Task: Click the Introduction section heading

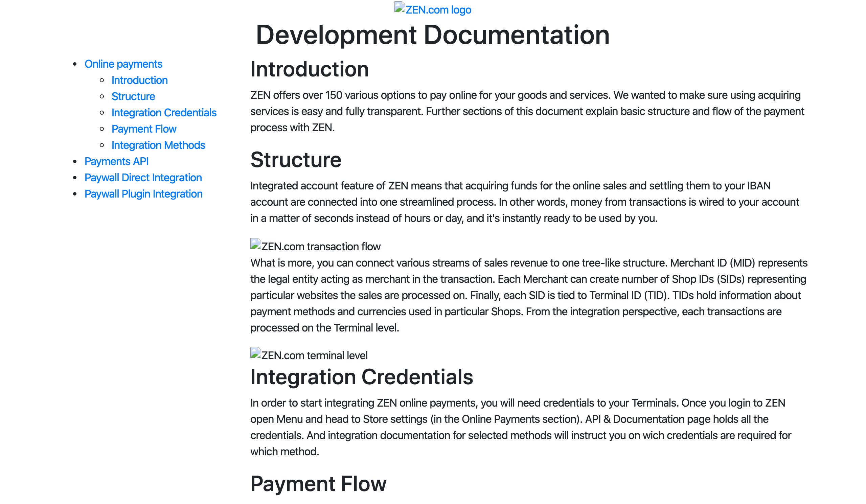Action: pyautogui.click(x=310, y=69)
